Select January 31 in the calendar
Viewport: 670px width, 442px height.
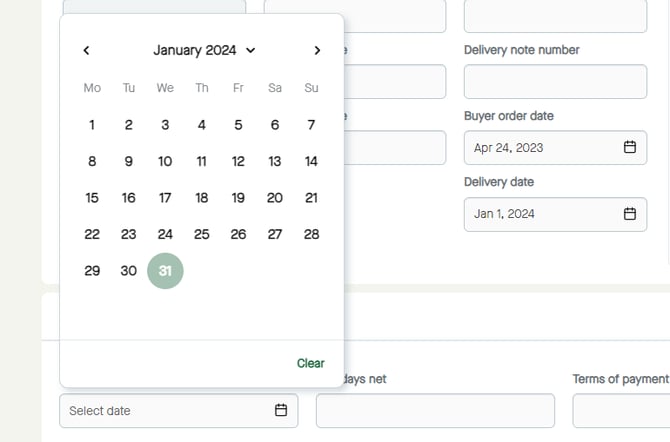tap(165, 271)
